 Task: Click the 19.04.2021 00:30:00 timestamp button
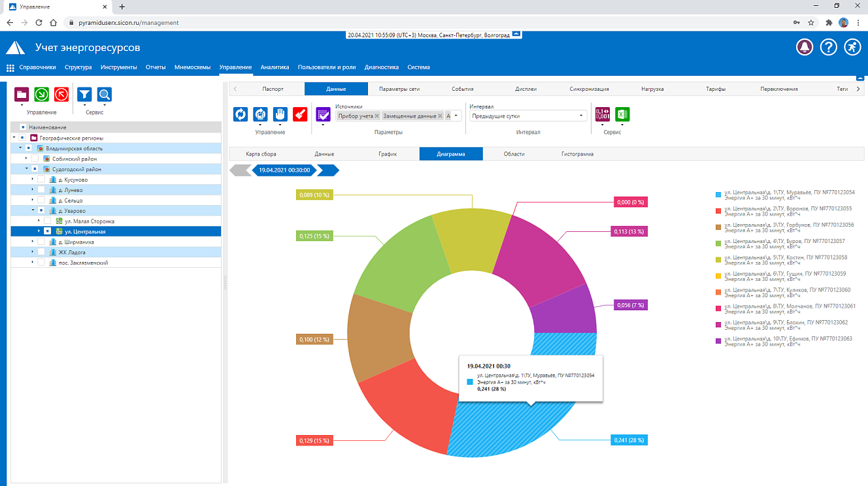pyautogui.click(x=284, y=170)
